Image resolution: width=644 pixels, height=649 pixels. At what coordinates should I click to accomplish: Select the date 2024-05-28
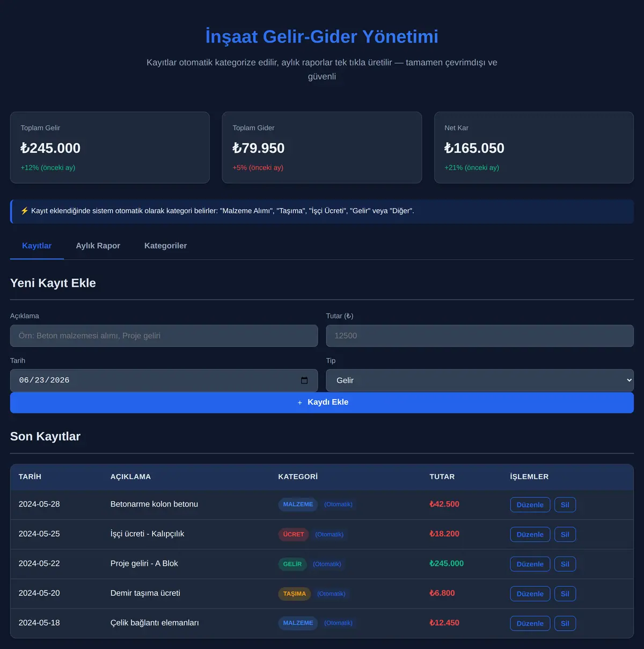click(x=39, y=504)
